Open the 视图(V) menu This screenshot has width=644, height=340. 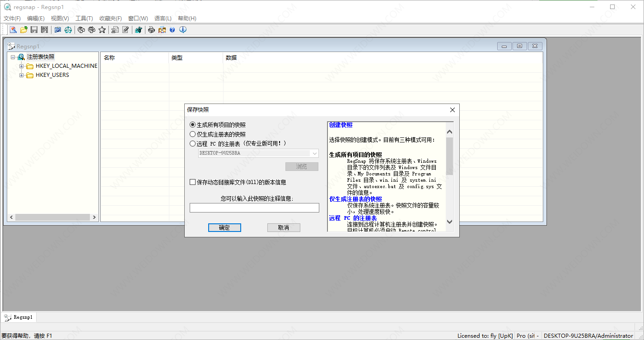pos(60,19)
